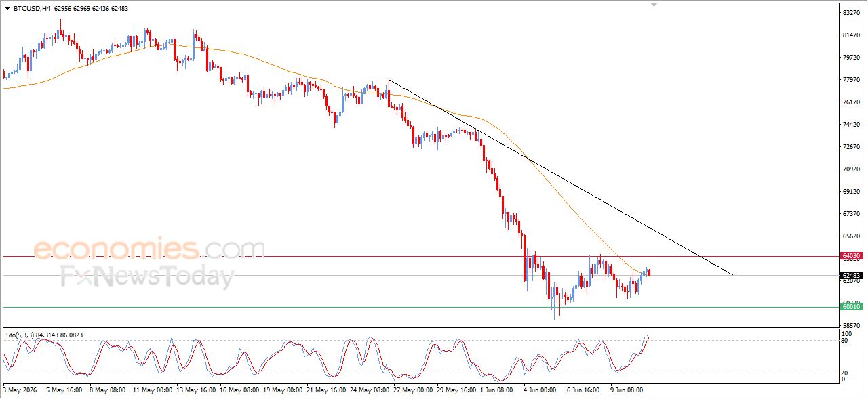
Task: Click the 9 Jun 08:00 date label
Action: pyautogui.click(x=627, y=390)
